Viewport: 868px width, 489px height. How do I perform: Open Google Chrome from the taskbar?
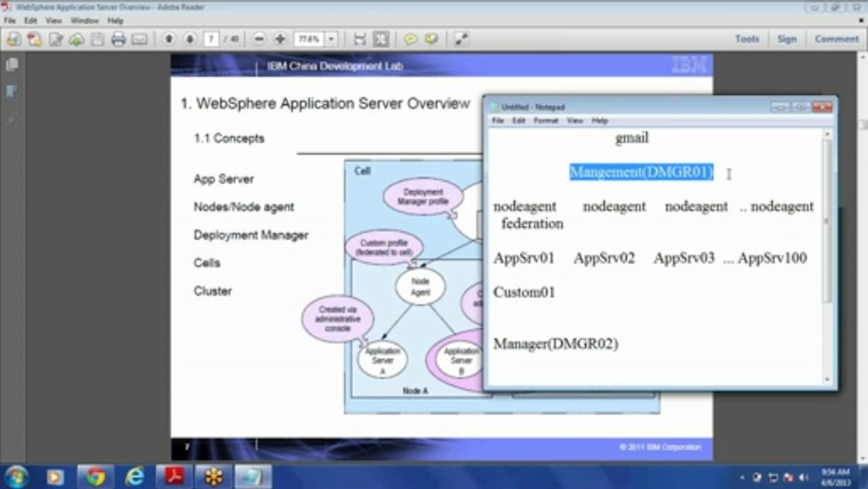pyautogui.click(x=95, y=477)
